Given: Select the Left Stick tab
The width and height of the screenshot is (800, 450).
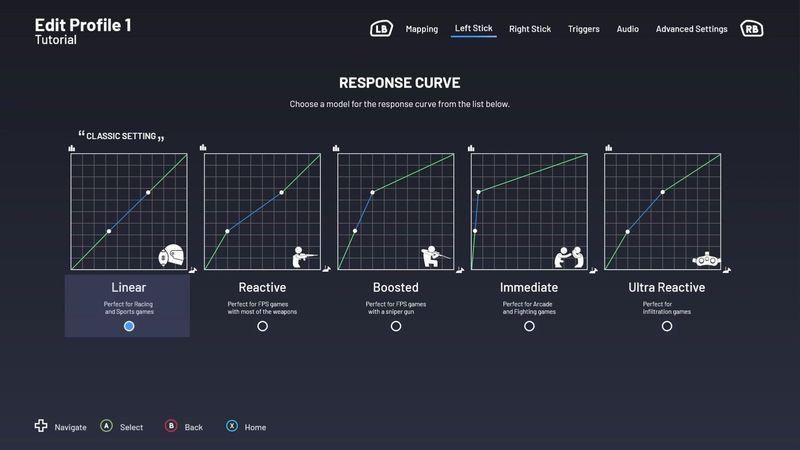Looking at the screenshot, I should tap(473, 29).
